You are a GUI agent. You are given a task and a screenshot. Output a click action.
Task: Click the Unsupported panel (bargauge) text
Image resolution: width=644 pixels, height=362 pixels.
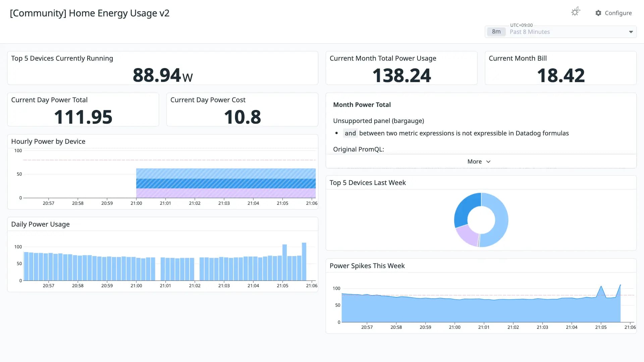pyautogui.click(x=378, y=121)
